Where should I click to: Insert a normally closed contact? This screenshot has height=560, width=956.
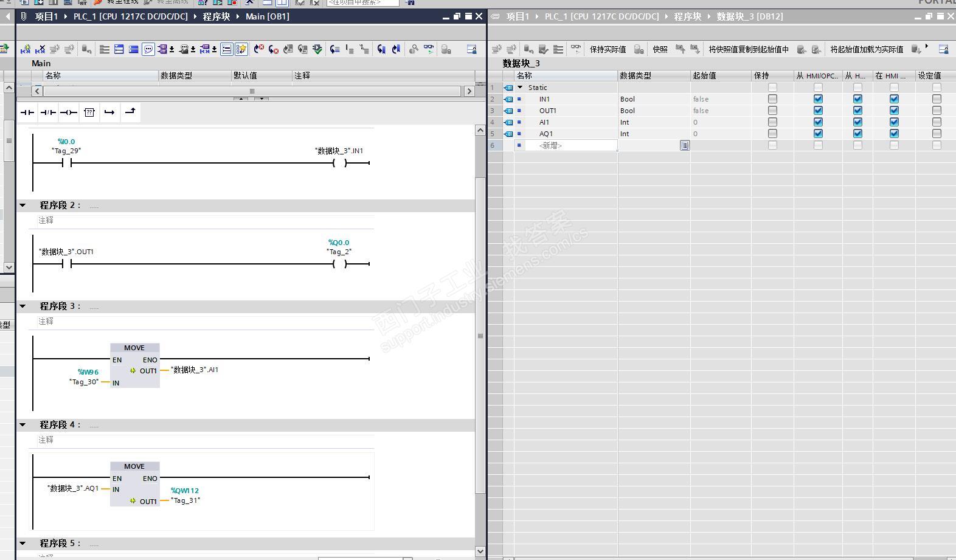pos(48,112)
